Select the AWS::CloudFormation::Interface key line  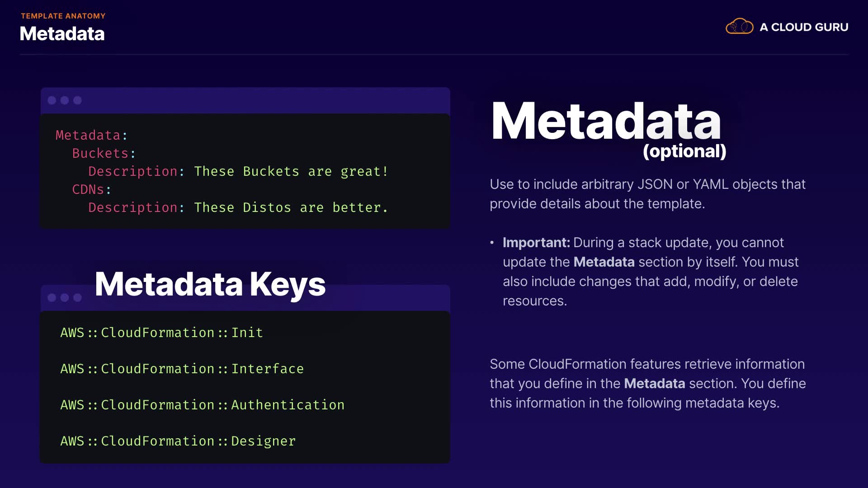(182, 369)
